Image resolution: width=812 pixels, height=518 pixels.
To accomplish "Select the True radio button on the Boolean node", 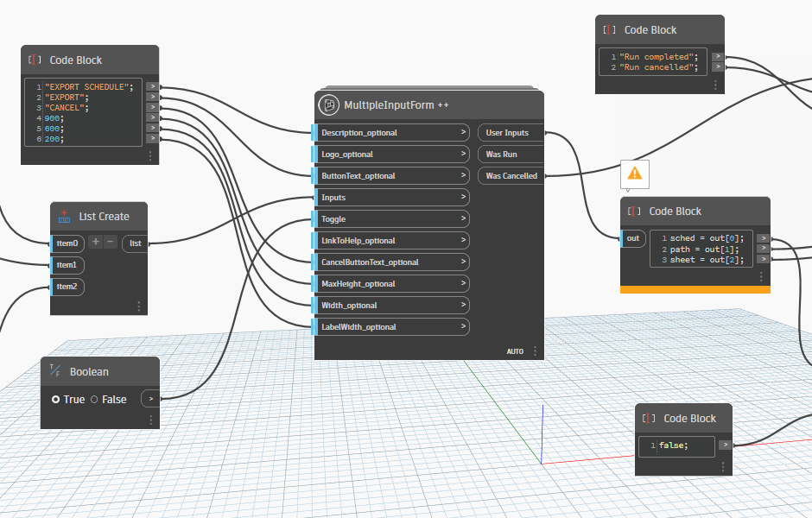I will [54, 399].
